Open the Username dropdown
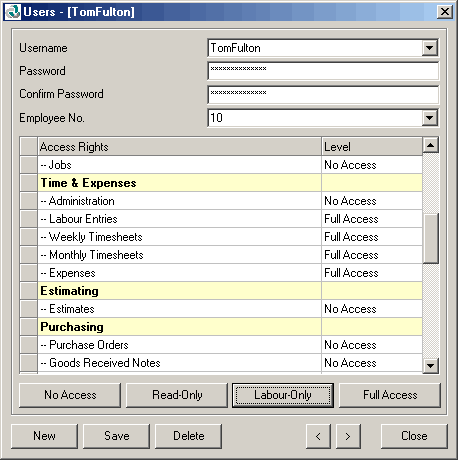 point(430,48)
